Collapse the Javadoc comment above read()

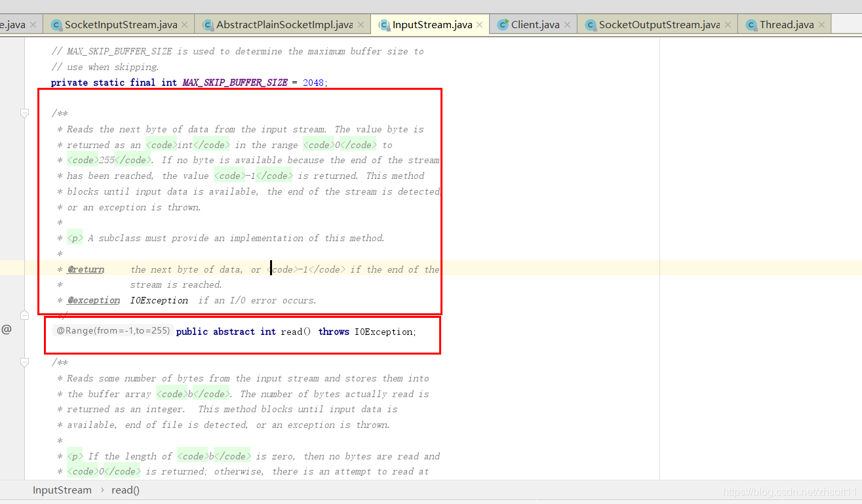pos(25,113)
